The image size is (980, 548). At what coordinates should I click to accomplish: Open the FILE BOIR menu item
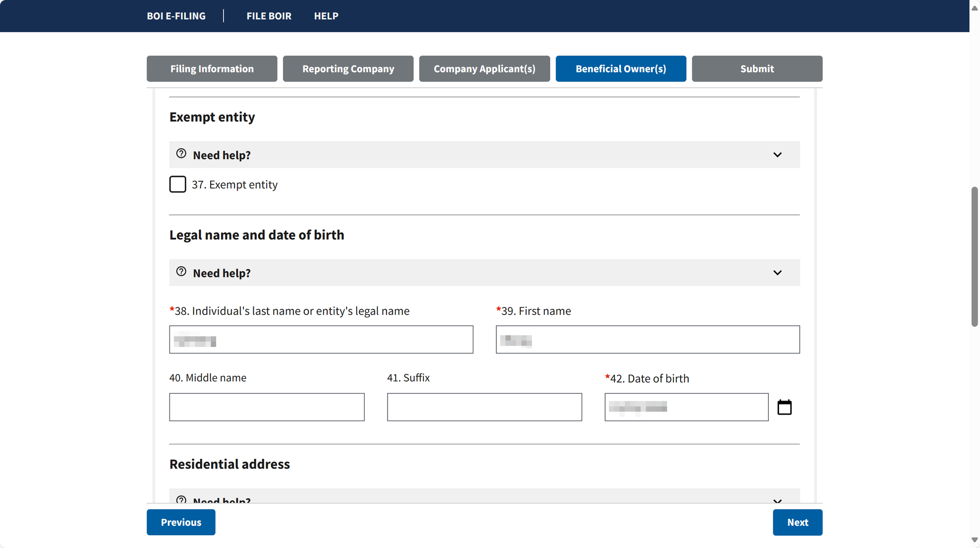(269, 16)
